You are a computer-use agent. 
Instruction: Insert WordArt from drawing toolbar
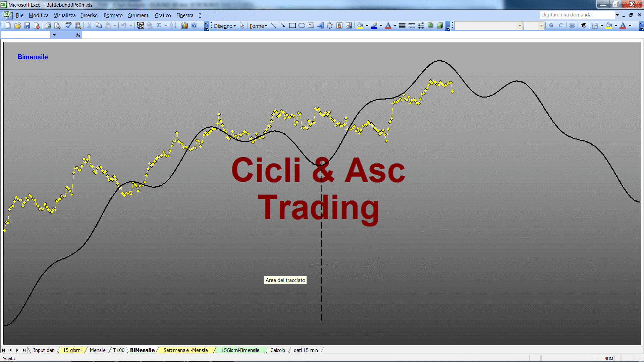pos(320,25)
